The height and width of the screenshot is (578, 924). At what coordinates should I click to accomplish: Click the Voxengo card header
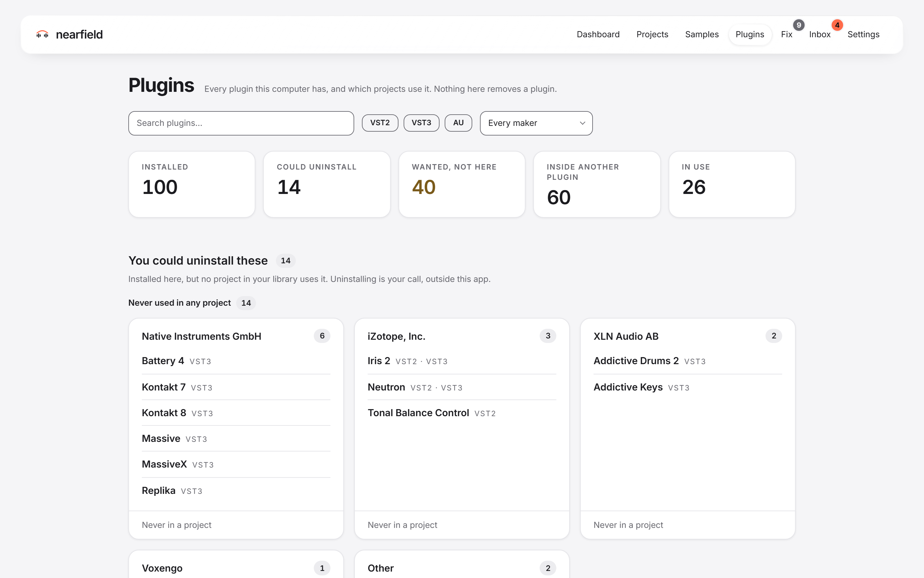(236, 568)
